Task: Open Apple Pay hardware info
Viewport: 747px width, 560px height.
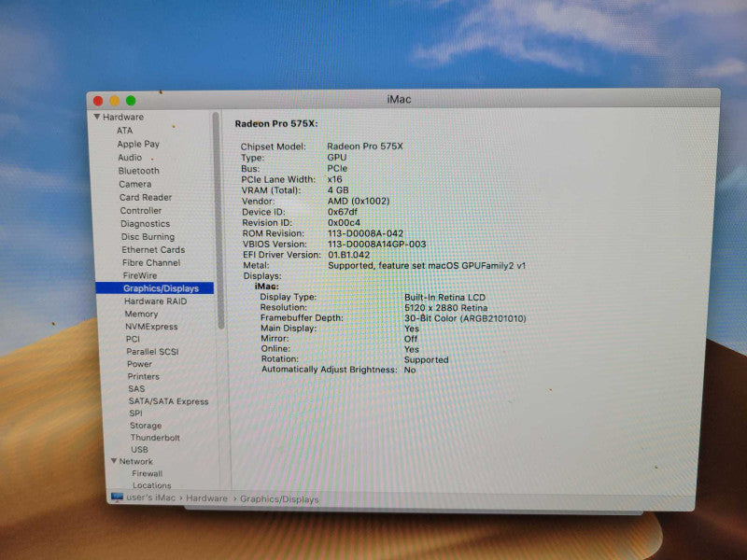Action: click(138, 144)
